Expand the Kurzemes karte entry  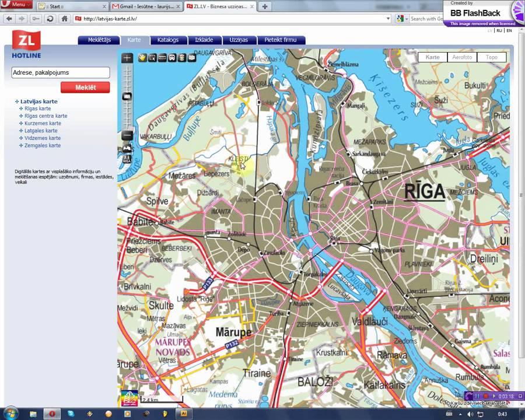point(21,123)
